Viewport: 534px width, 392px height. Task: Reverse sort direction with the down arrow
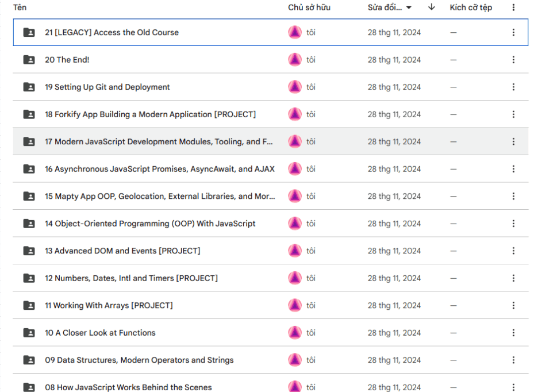(x=432, y=7)
